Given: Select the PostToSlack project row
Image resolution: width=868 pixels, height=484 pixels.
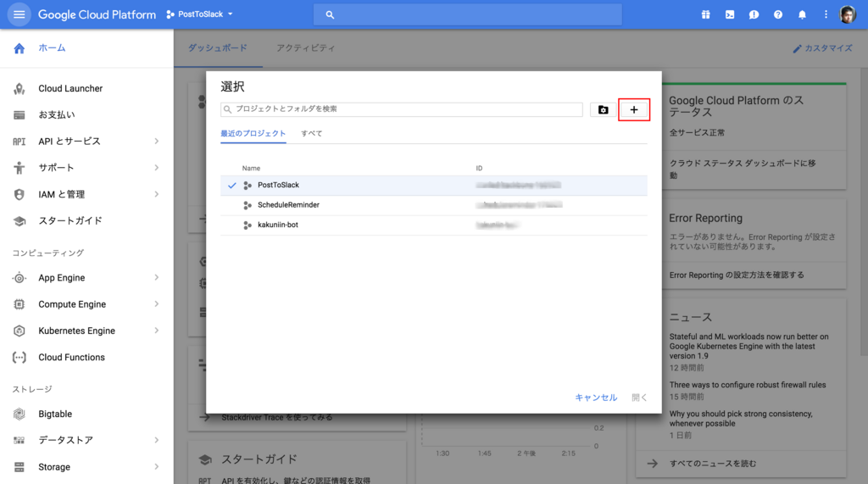Looking at the screenshot, I should point(433,186).
